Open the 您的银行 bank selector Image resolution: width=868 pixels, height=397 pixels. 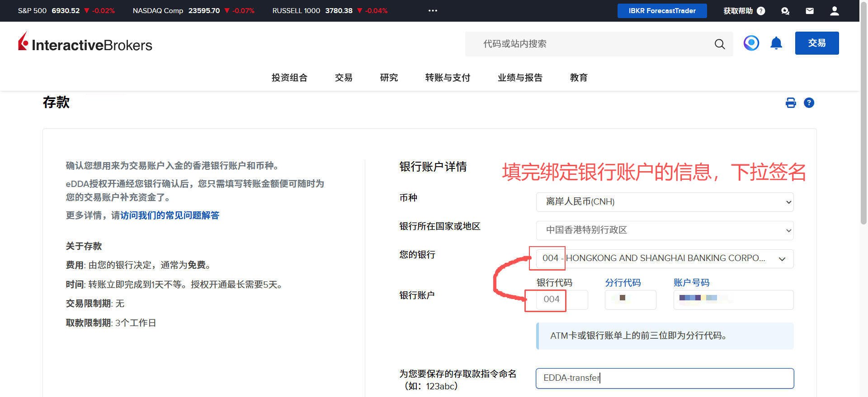[x=665, y=259]
